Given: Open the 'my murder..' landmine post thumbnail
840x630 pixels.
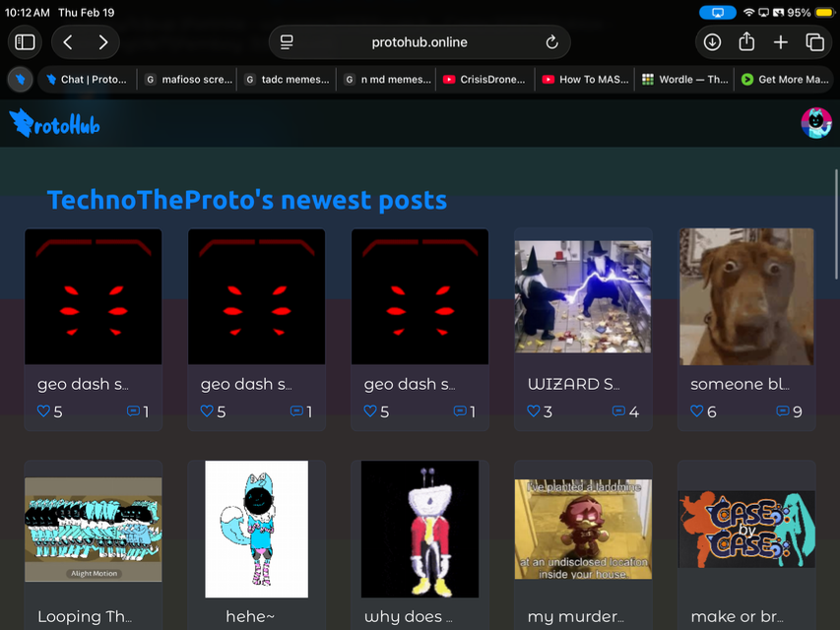Looking at the screenshot, I should click(583, 529).
